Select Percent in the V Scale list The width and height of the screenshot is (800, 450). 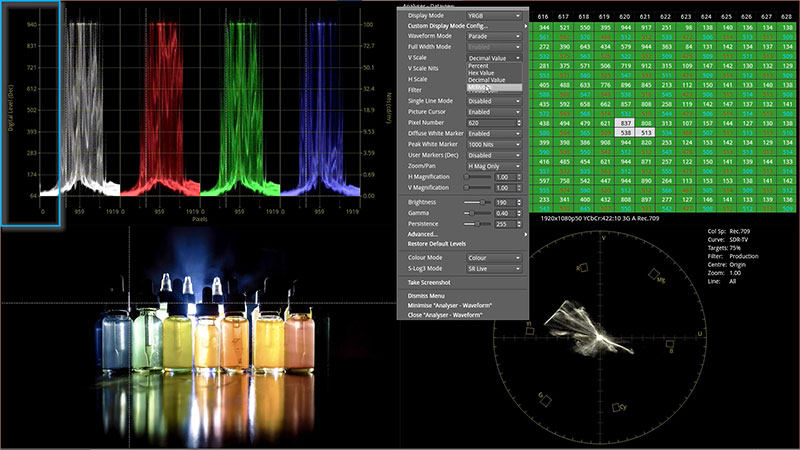479,65
